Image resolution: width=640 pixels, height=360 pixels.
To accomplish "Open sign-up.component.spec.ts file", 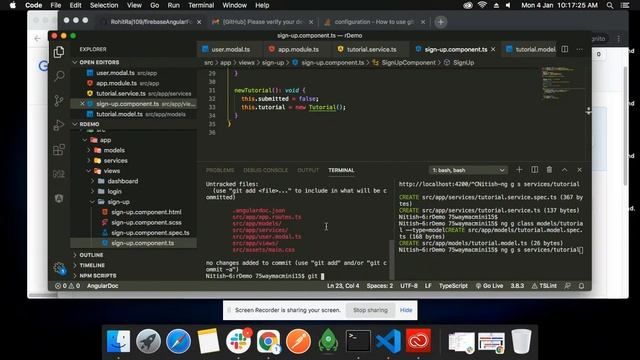I will point(150,233).
